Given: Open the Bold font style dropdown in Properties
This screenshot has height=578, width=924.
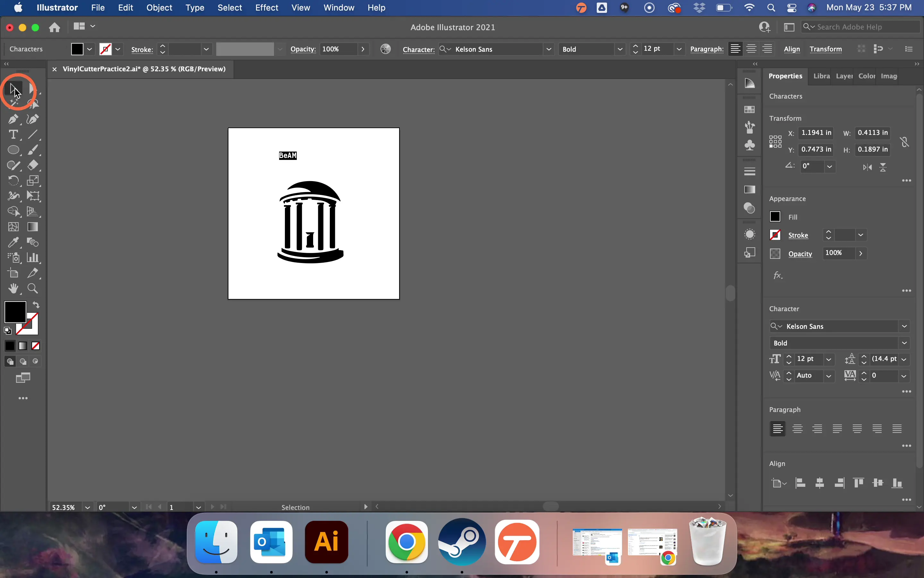Looking at the screenshot, I should click(904, 343).
